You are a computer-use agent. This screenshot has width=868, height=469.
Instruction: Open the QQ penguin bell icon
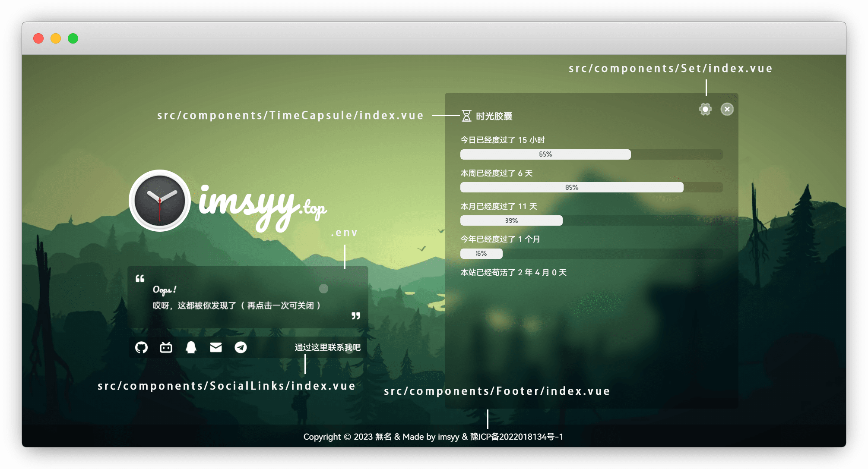(x=191, y=347)
